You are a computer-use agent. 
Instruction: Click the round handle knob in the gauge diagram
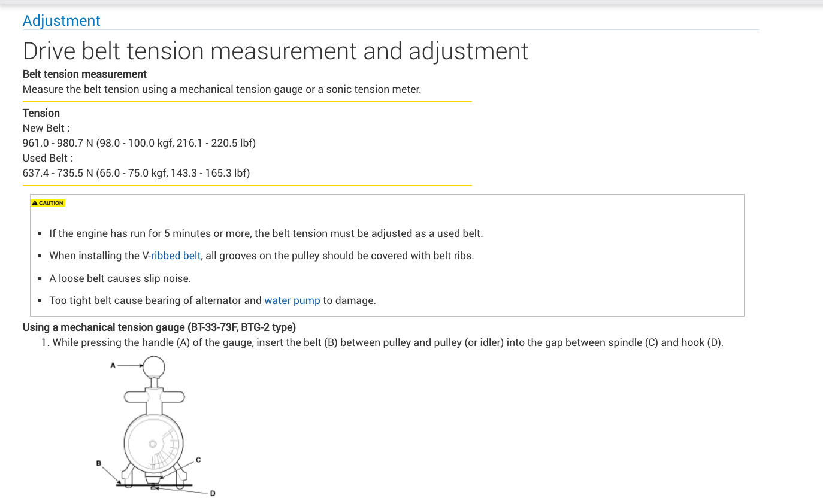coord(154,366)
